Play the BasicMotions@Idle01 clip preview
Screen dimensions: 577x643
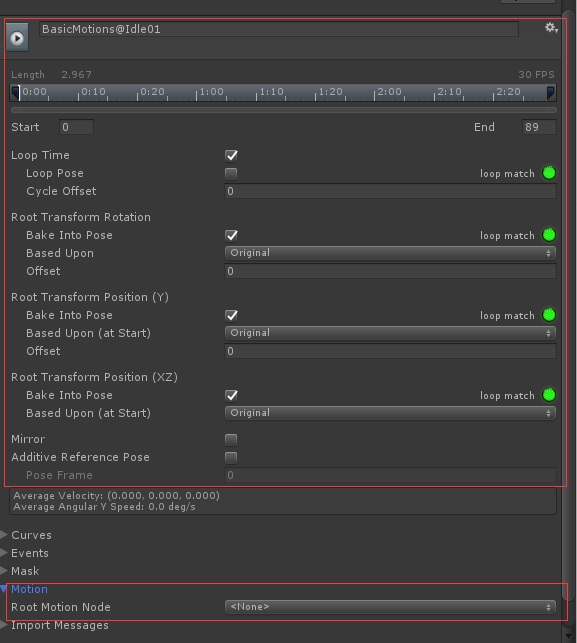pyautogui.click(x=17, y=38)
